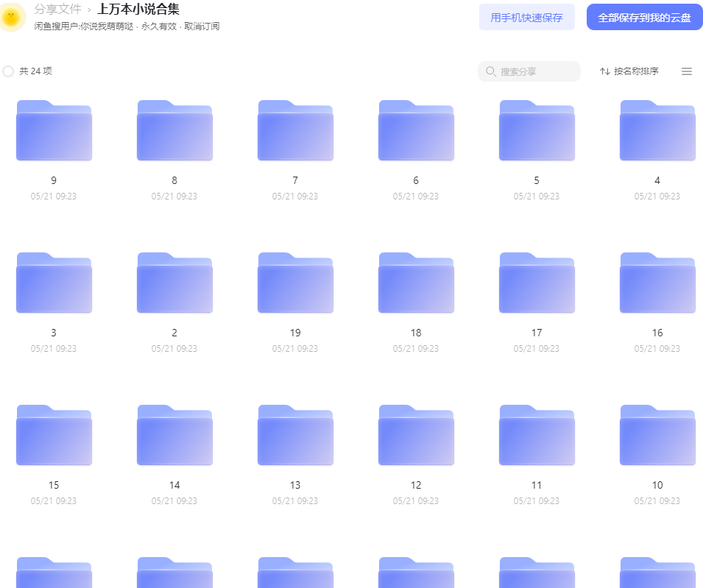Open folder 15
The width and height of the screenshot is (703, 588).
(x=54, y=435)
